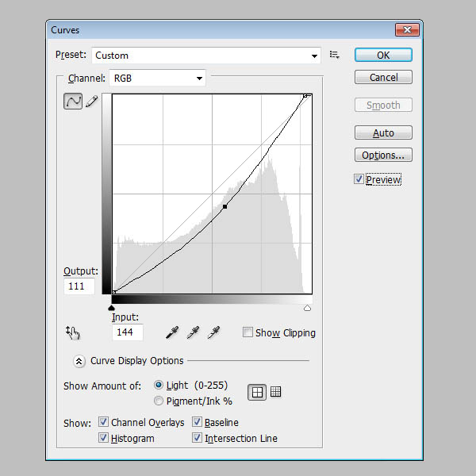
Task: Open the Options... button
Action: coord(383,155)
